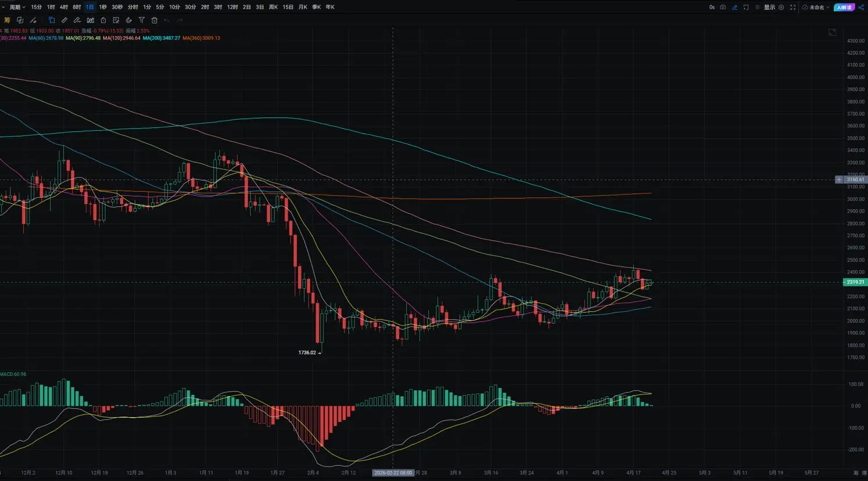Click the lock drawings icon
This screenshot has height=481, width=868.
point(103,20)
